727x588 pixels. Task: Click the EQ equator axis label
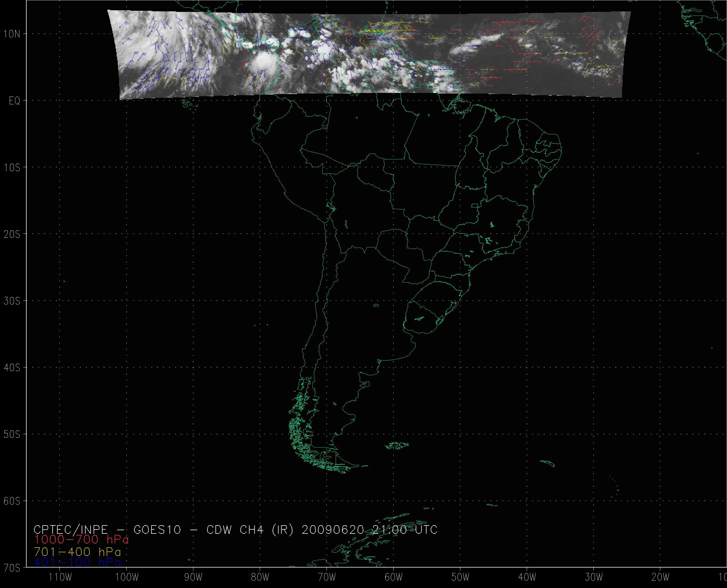click(x=15, y=101)
